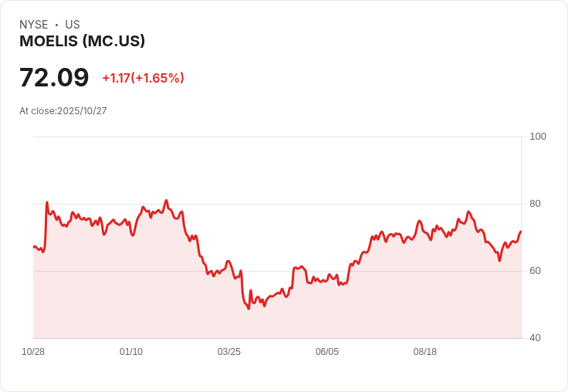Select the NYSE exchange label
The width and height of the screenshot is (568, 392).
[x=34, y=25]
